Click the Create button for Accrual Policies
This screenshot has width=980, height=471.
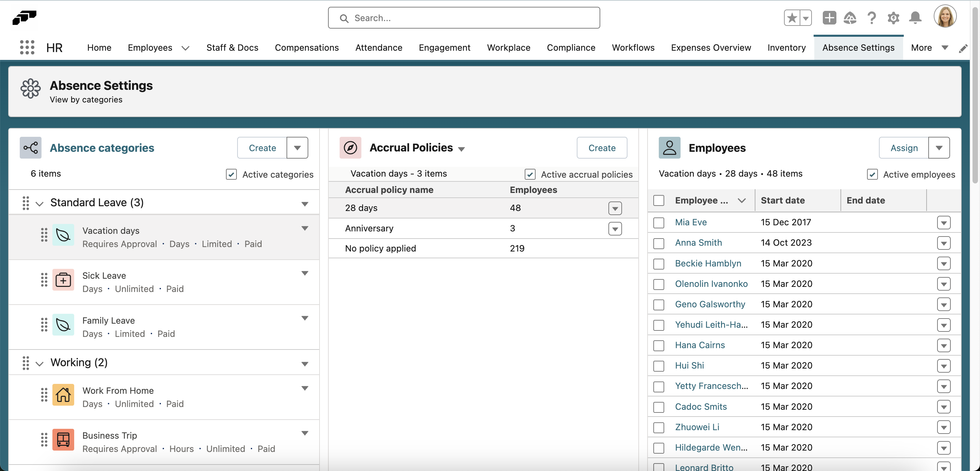[602, 148]
